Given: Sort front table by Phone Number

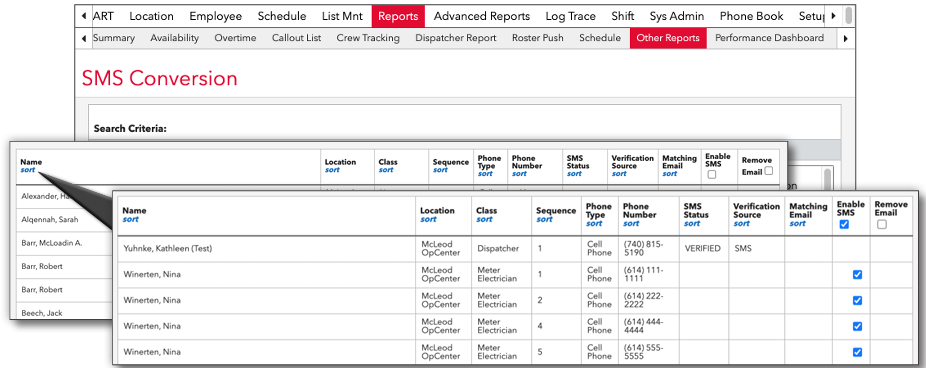Looking at the screenshot, I should [x=631, y=223].
